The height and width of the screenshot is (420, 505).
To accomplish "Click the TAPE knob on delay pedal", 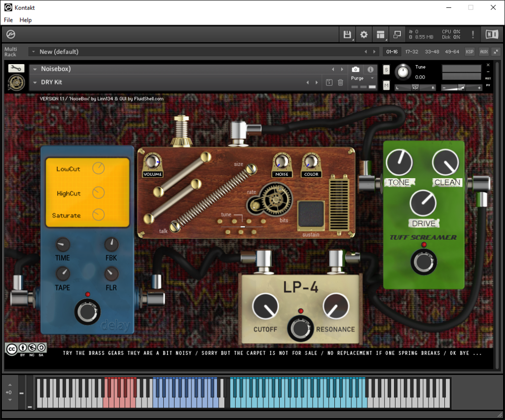I will (63, 273).
